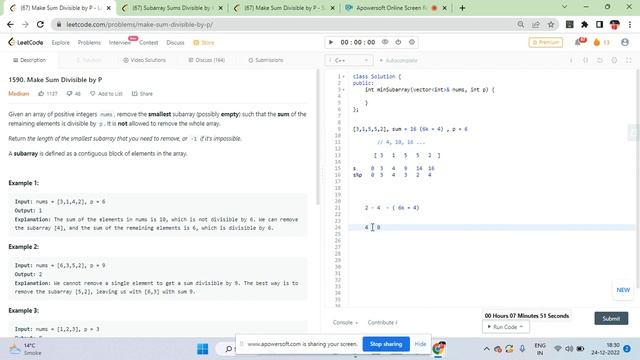Viewport: 640px width, 360px height.
Task: Open the Interview menu
Action: (119, 42)
